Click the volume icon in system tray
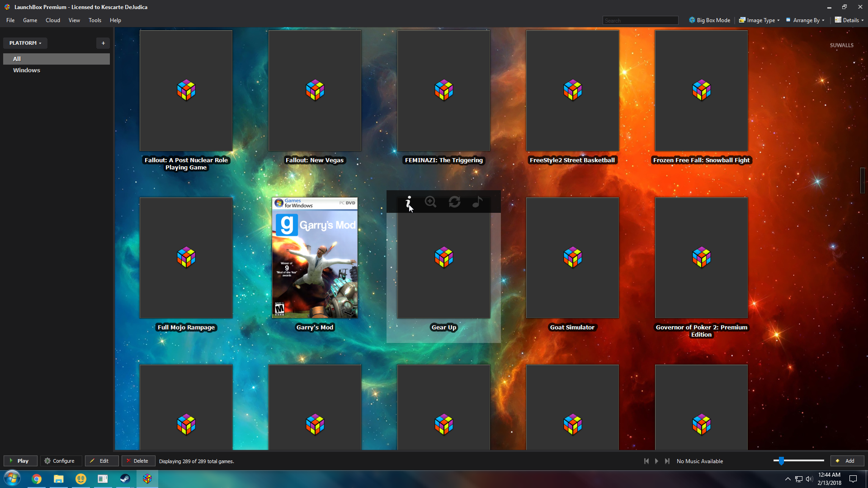 809,479
